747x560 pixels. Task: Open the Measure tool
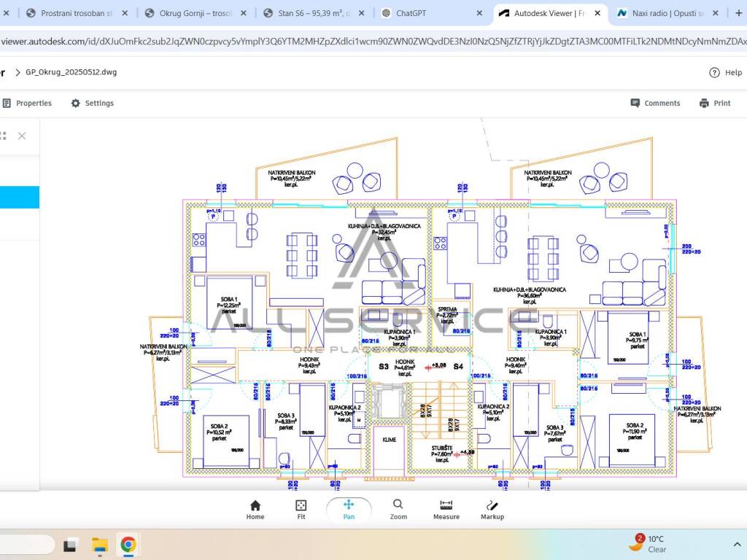(446, 510)
